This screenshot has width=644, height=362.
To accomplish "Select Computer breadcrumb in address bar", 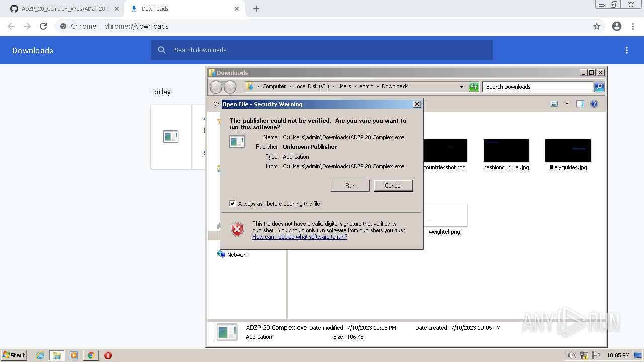I will coord(274,86).
